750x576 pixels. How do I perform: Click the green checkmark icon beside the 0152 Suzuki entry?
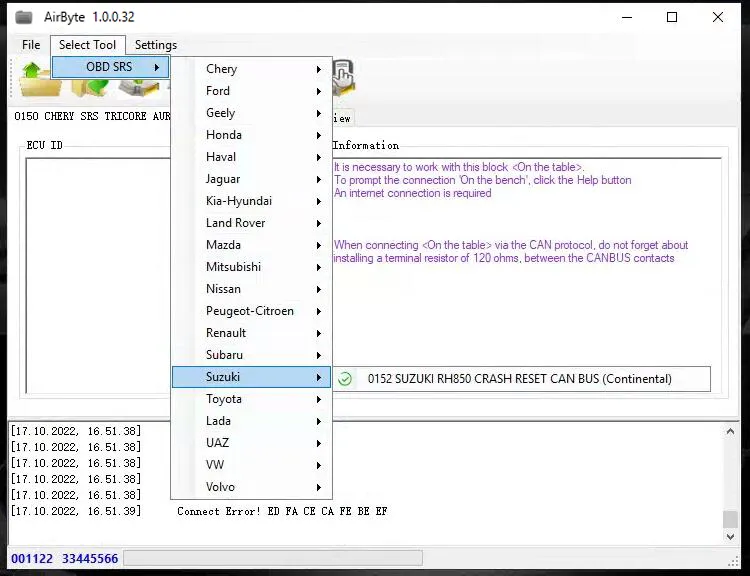pos(345,379)
